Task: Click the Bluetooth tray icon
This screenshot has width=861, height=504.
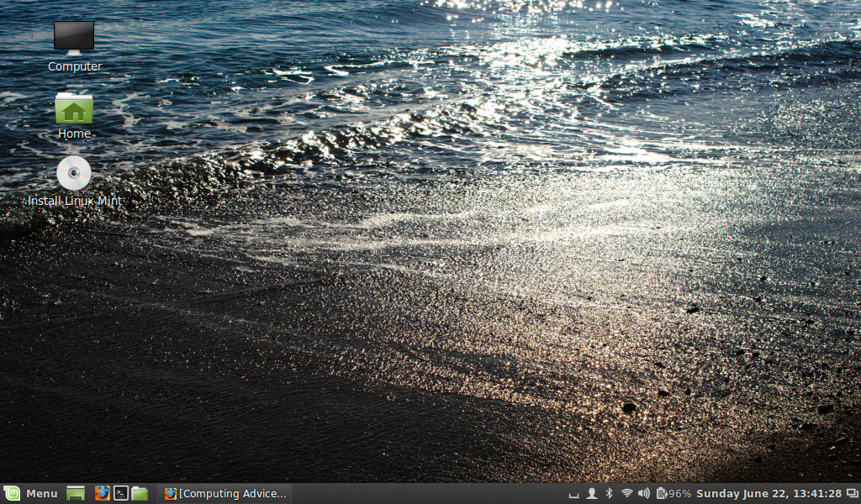Action: click(610, 493)
